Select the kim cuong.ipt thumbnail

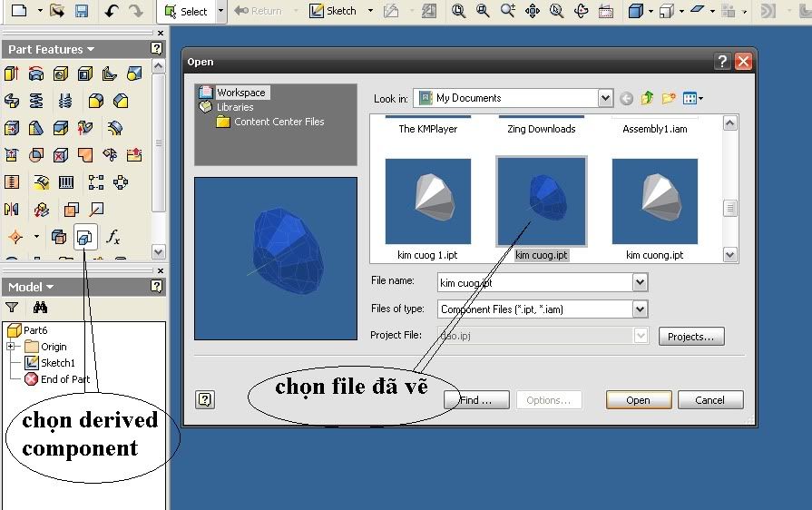654,201
